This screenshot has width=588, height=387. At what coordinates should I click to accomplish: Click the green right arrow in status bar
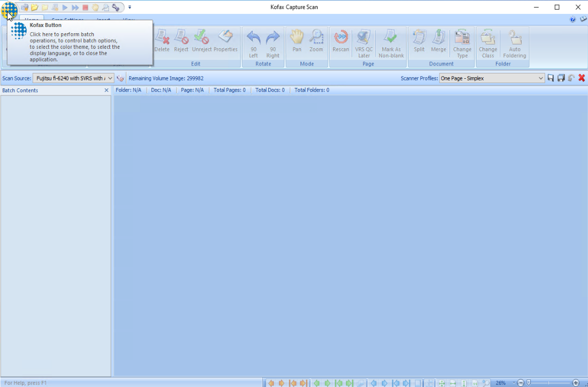tap(327, 383)
